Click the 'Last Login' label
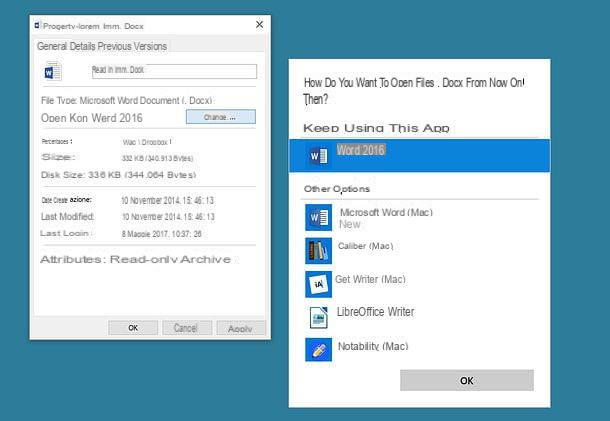Image resolution: width=610 pixels, height=421 pixels. point(65,233)
